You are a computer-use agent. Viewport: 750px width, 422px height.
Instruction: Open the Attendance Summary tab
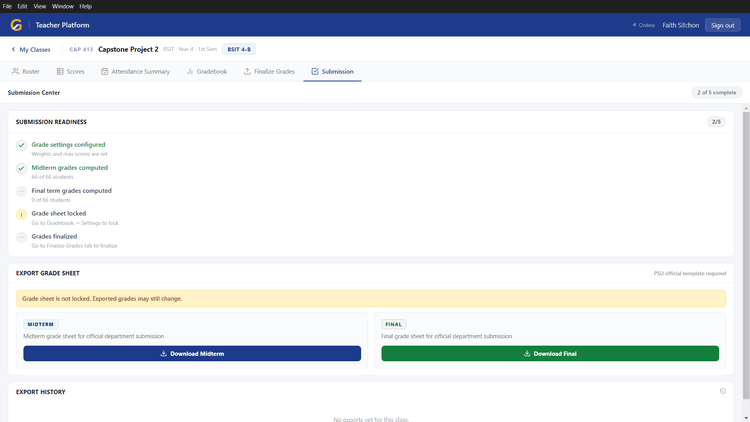click(x=135, y=71)
